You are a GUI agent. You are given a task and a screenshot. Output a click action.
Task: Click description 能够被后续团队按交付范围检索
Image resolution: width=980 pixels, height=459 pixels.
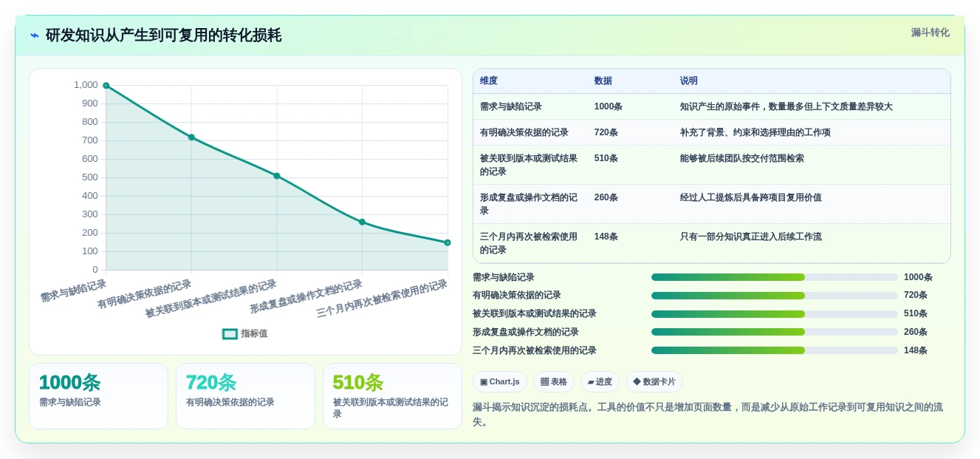click(x=742, y=158)
